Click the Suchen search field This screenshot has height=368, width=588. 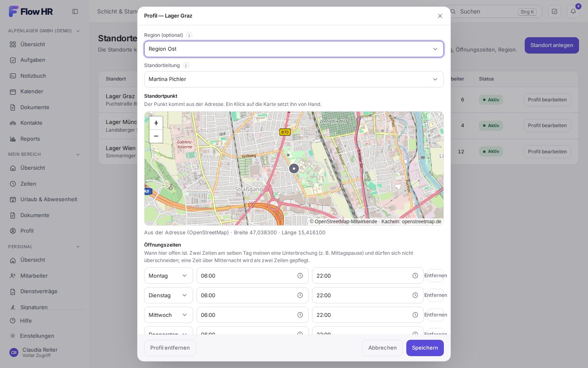(x=494, y=11)
